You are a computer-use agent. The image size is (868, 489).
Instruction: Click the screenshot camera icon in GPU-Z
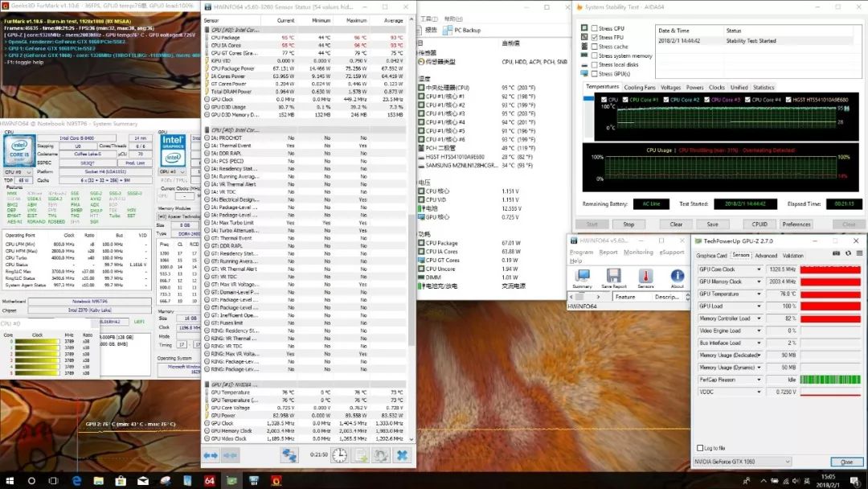pyautogui.click(x=834, y=253)
